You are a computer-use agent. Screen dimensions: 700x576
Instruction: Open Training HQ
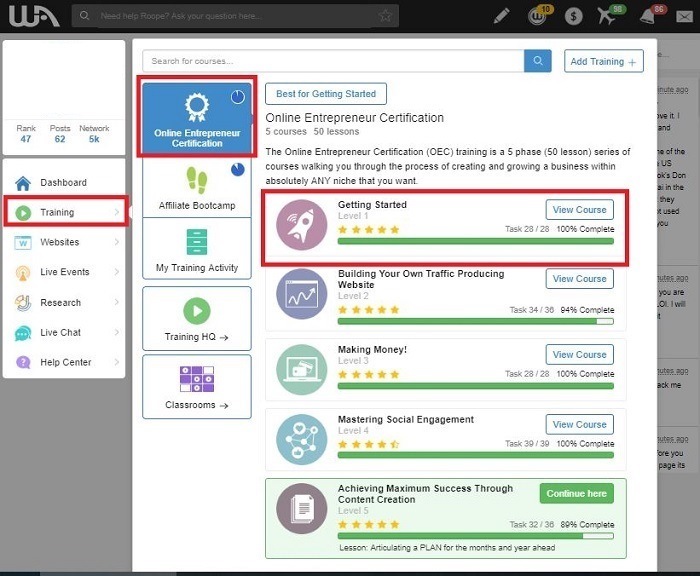(197, 318)
